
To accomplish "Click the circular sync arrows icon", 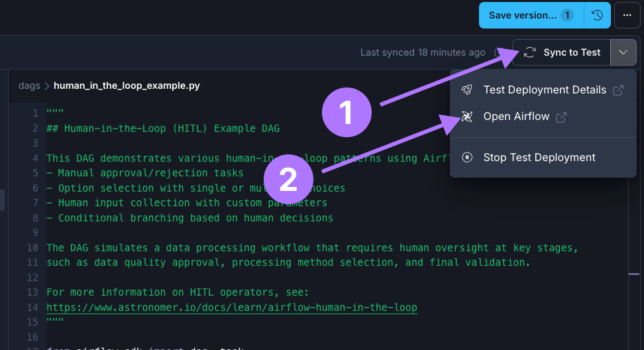I will (529, 52).
